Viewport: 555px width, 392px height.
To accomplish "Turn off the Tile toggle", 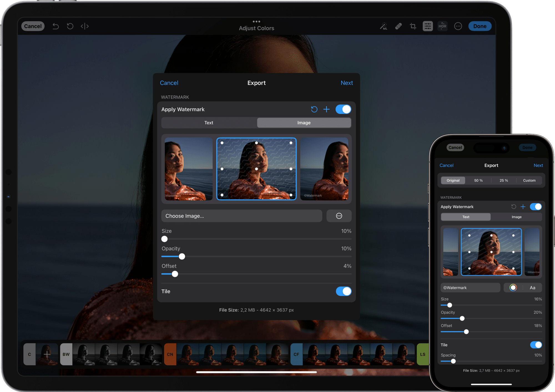I will coord(344,291).
